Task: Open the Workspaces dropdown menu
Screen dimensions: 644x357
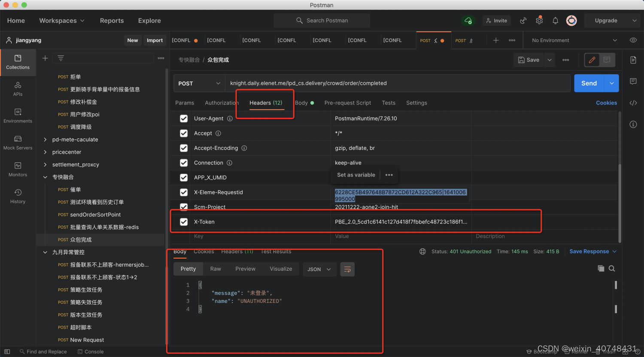Action: 62,21
